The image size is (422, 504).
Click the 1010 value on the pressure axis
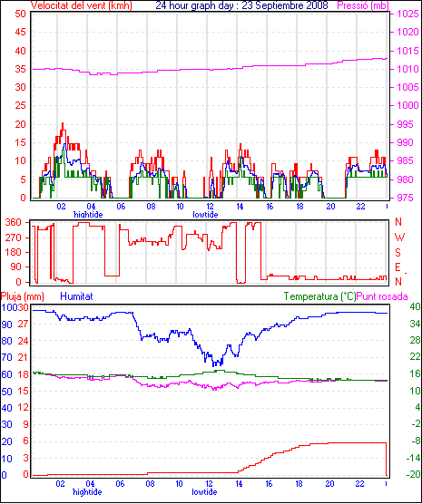coord(407,69)
